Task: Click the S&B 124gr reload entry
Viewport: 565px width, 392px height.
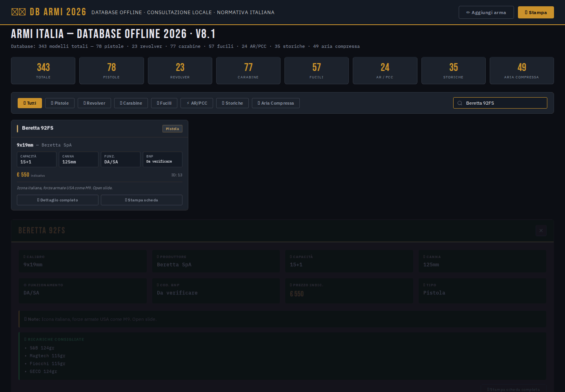Action: coord(42,348)
